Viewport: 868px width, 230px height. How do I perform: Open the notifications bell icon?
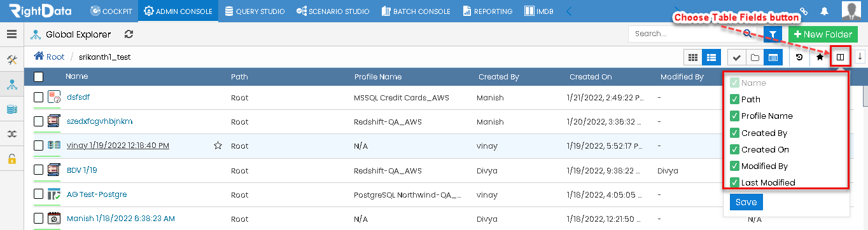pos(825,11)
